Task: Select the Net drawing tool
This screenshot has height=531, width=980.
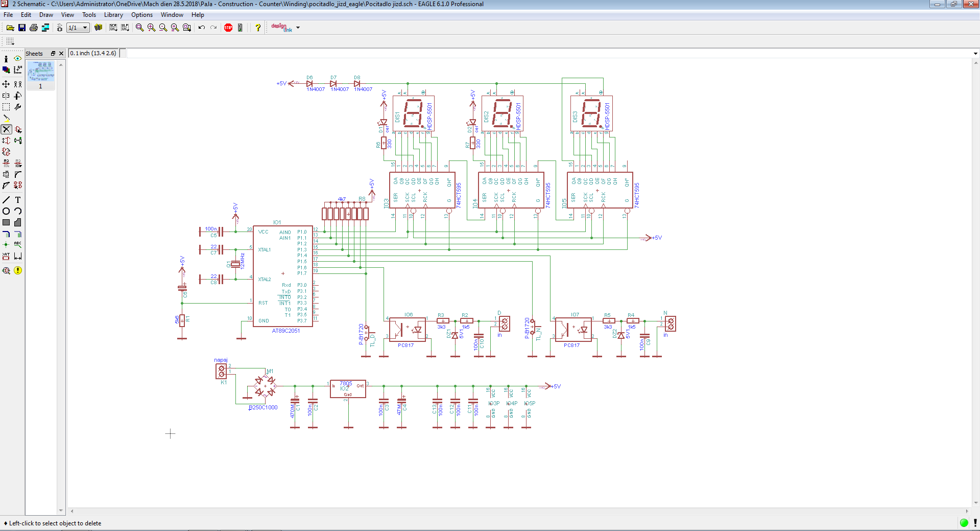Action: click(18, 234)
